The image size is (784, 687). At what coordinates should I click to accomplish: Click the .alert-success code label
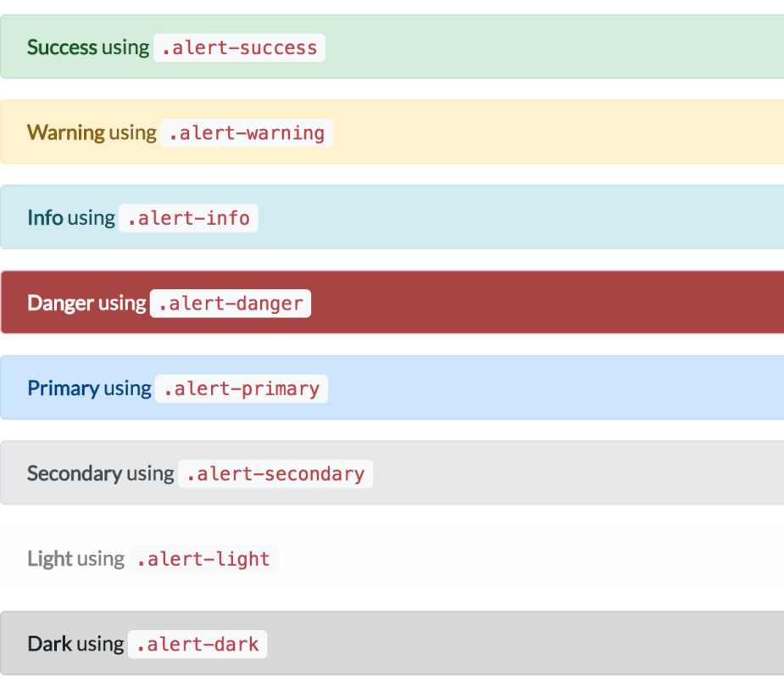239,47
